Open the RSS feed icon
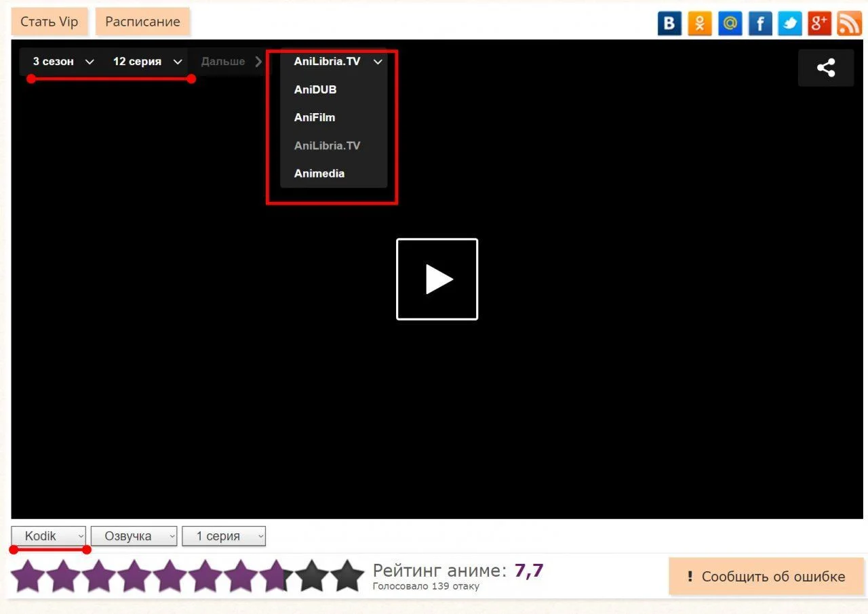 click(x=850, y=24)
